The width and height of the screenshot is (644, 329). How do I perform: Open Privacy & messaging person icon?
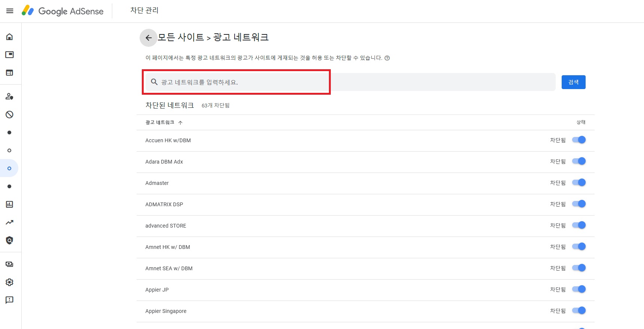[9, 97]
